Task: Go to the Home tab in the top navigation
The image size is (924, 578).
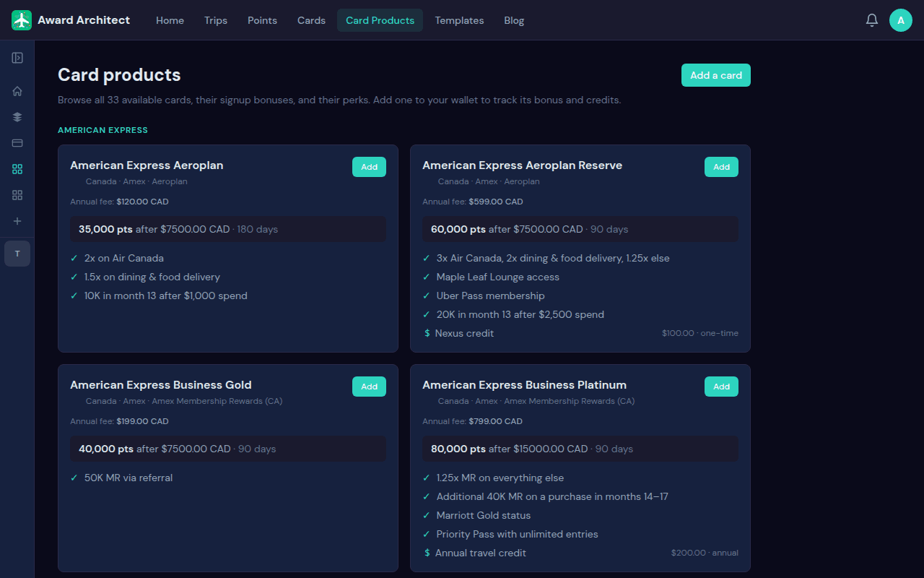Action: [170, 20]
